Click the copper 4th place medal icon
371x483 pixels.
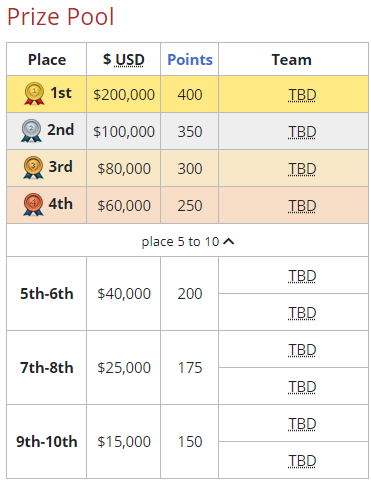tap(33, 205)
